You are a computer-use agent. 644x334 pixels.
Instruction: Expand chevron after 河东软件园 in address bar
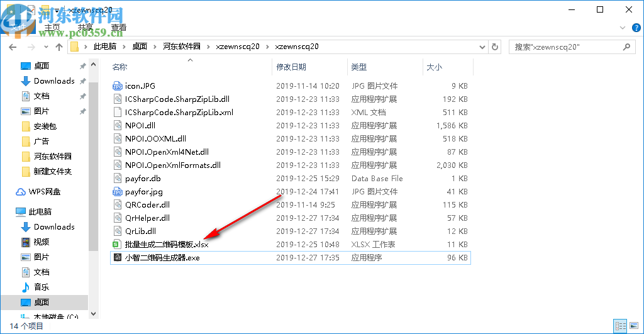(x=208, y=47)
